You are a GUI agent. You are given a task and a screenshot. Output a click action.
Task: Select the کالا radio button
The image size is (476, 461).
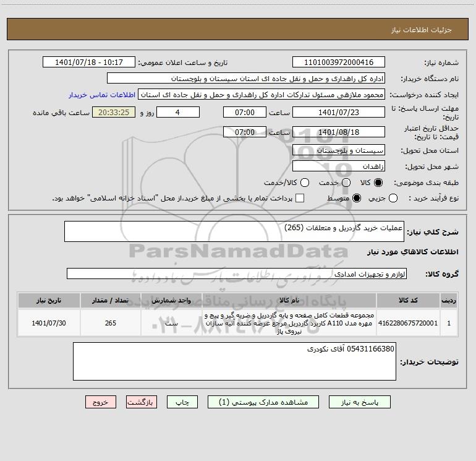coord(378,183)
